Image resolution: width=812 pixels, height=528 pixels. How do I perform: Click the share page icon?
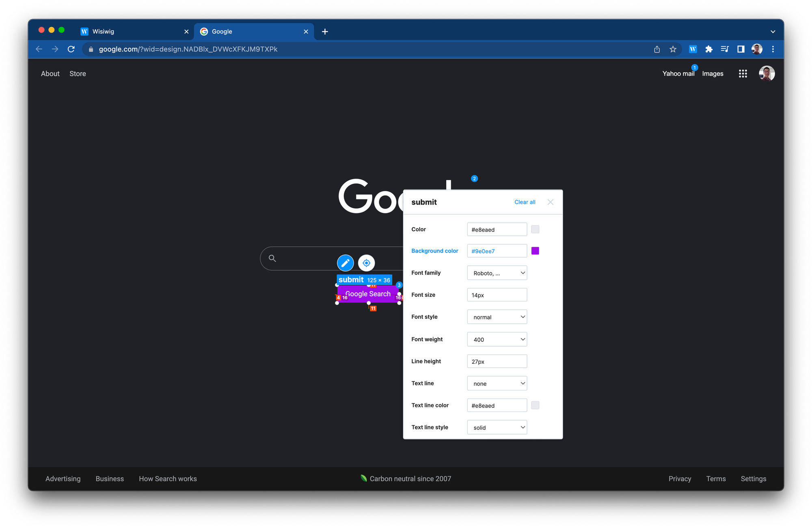pyautogui.click(x=657, y=49)
